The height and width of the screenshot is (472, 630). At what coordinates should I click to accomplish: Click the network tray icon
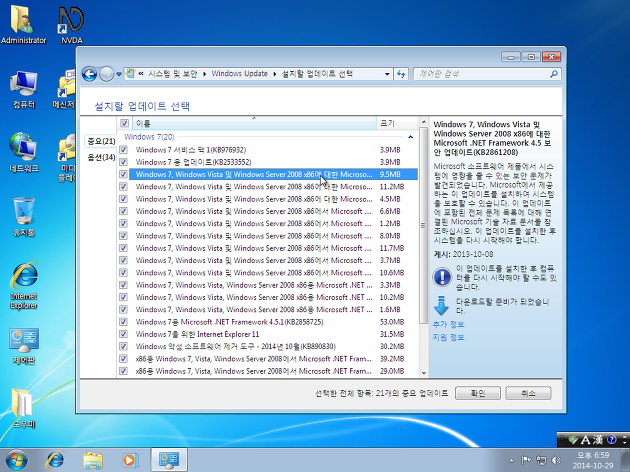541,460
